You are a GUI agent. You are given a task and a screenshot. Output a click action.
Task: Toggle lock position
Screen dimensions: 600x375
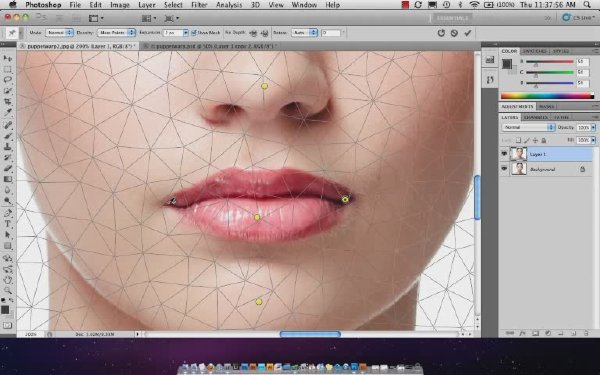point(535,140)
